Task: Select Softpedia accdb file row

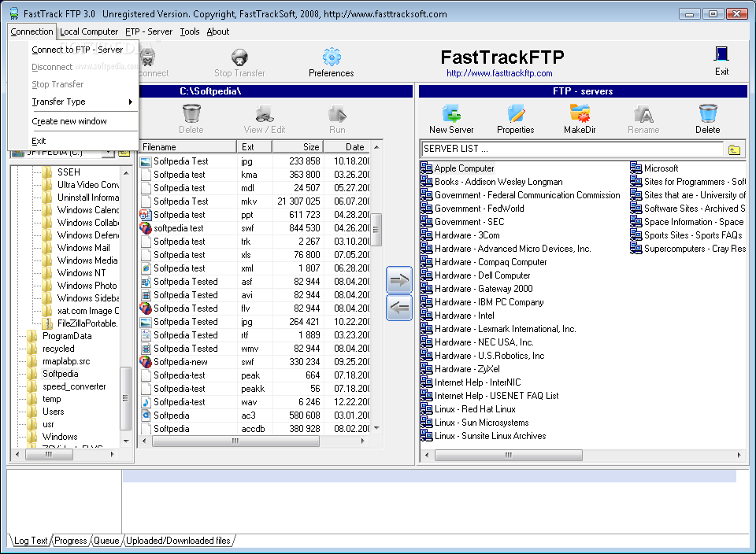Action: (254, 429)
